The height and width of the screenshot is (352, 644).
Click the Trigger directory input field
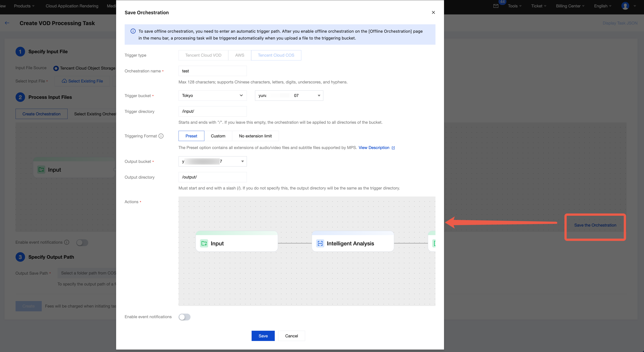tap(212, 111)
